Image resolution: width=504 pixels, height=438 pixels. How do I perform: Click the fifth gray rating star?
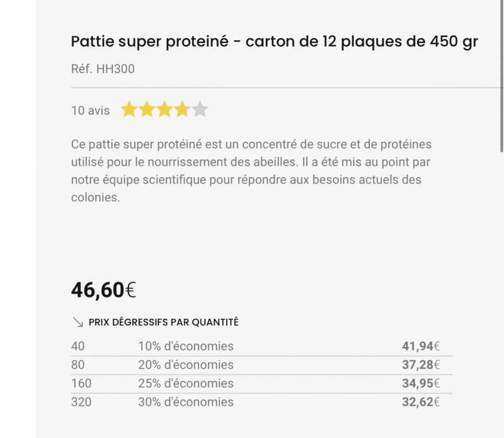[200, 110]
